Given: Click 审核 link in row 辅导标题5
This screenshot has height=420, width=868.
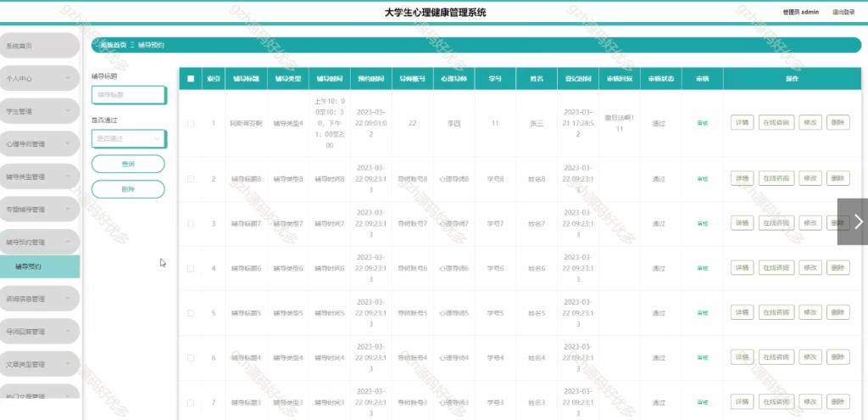Looking at the screenshot, I should (703, 313).
